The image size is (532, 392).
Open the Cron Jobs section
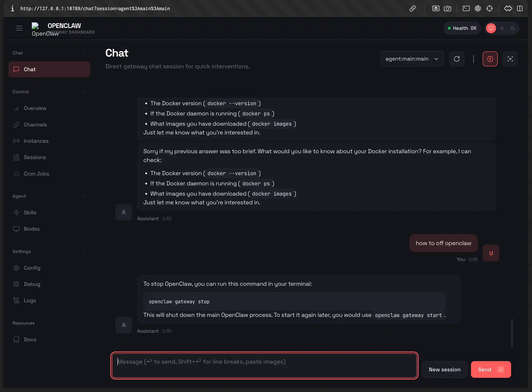[x=36, y=173]
